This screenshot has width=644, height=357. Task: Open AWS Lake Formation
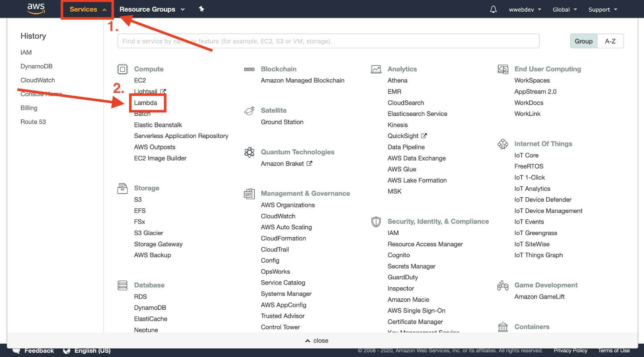coord(417,180)
